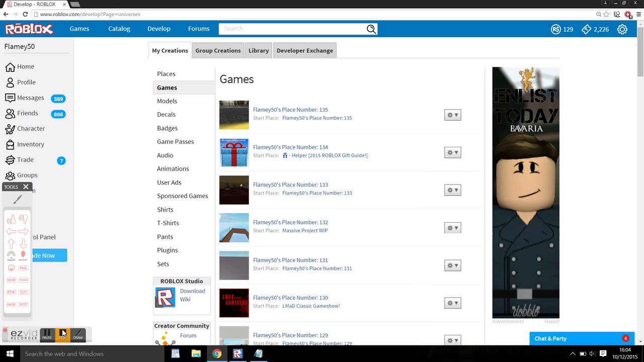The width and height of the screenshot is (644, 362).
Task: Open gear dropdown for Place Number: 130
Action: tap(452, 303)
